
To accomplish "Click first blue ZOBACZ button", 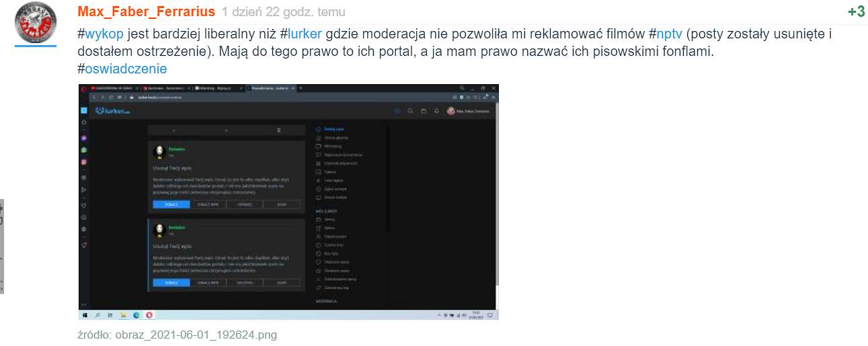I will coord(171,204).
